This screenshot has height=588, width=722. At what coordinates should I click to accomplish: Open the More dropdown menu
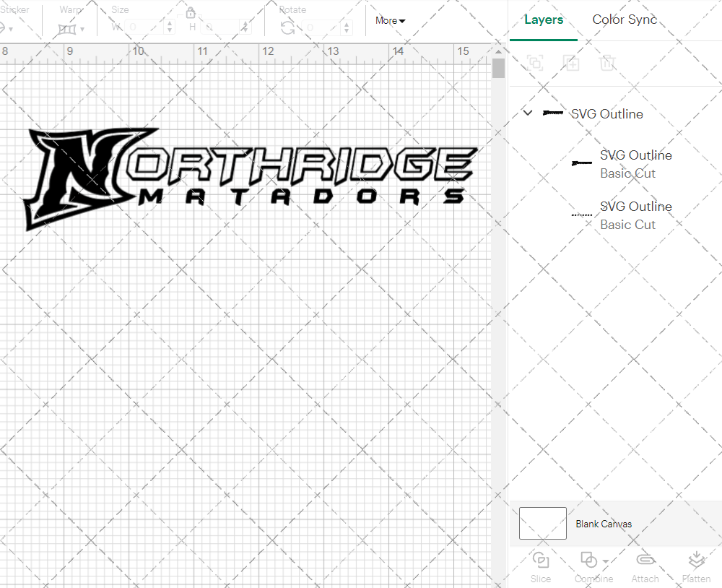[x=390, y=21]
